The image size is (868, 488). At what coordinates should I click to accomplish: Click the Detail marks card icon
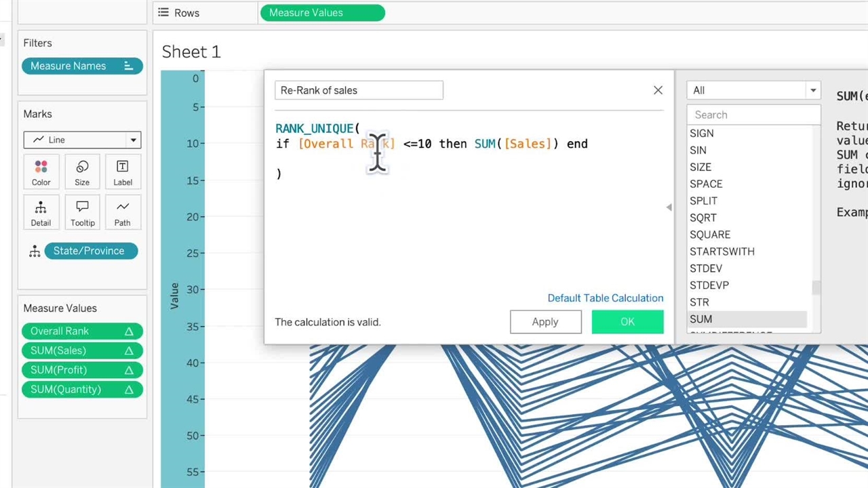point(41,208)
